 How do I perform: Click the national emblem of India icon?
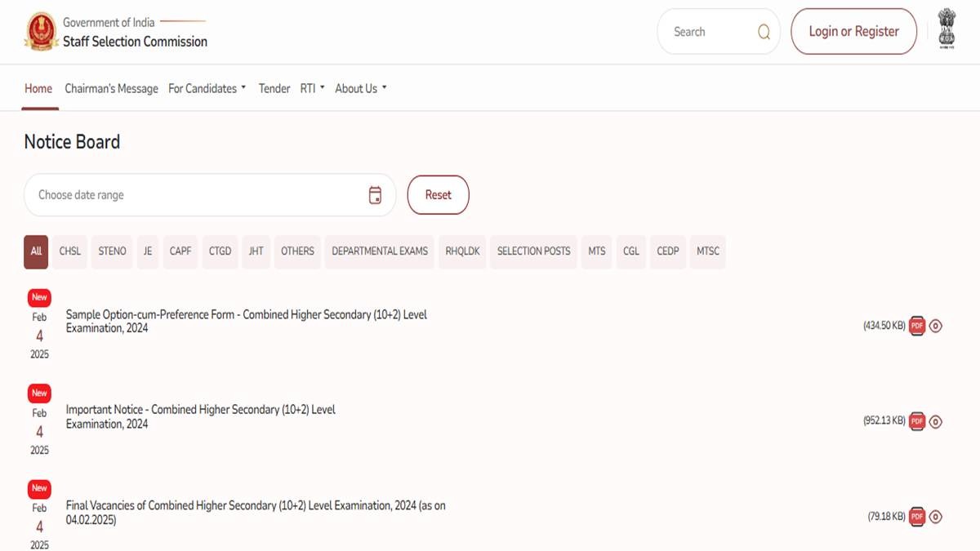947,29
